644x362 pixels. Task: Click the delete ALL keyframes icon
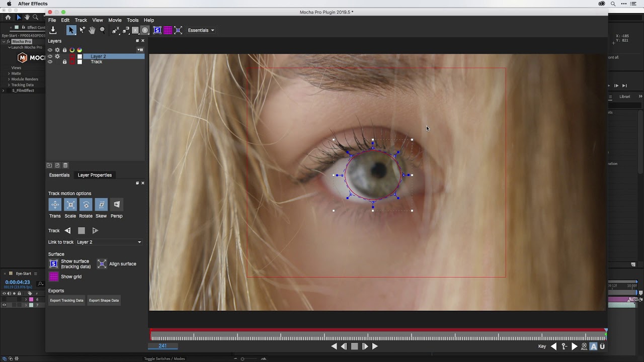[584, 346]
